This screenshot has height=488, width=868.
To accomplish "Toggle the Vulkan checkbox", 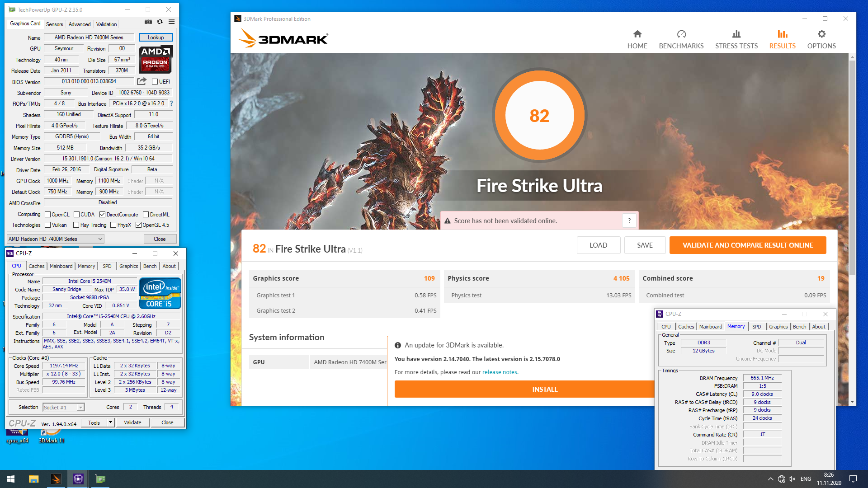I will (47, 225).
